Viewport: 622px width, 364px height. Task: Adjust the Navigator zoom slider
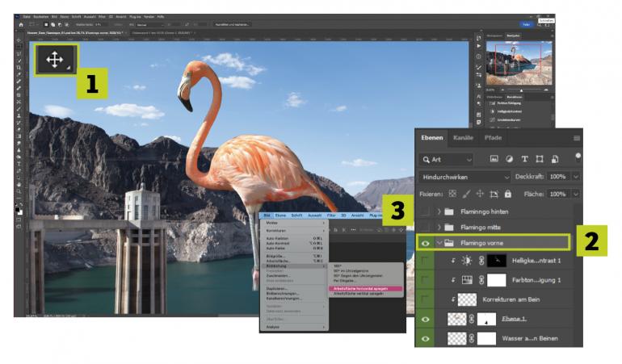522,90
